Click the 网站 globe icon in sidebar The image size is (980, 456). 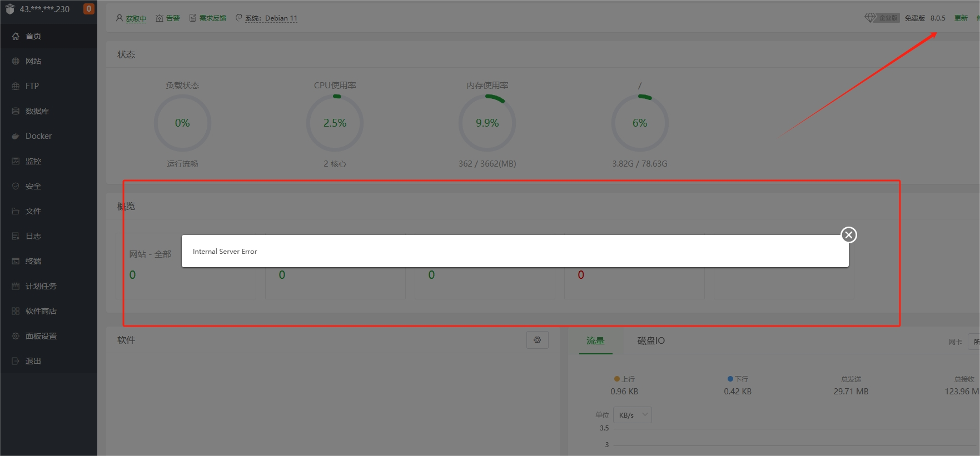point(16,61)
